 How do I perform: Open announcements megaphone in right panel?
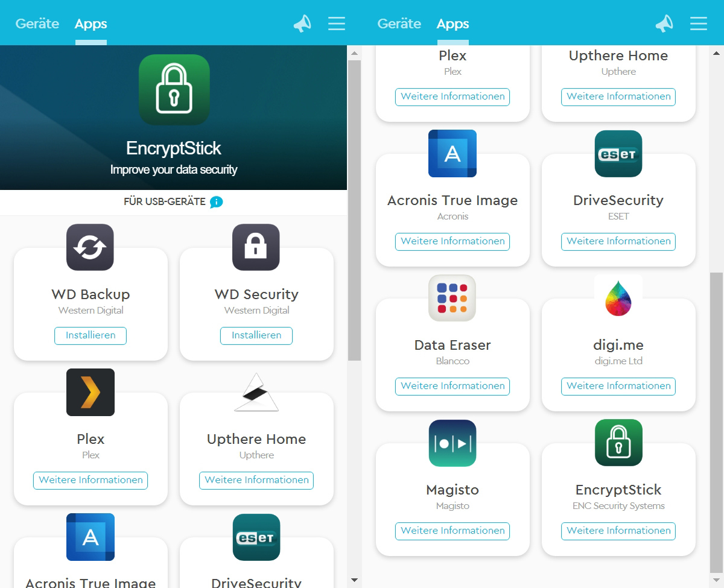click(x=664, y=24)
